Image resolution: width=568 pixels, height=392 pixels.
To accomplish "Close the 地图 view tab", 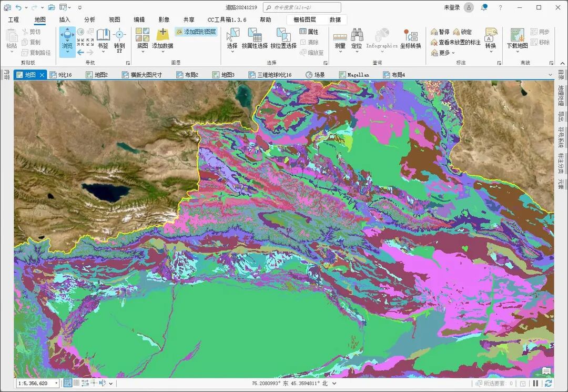I will [42, 75].
